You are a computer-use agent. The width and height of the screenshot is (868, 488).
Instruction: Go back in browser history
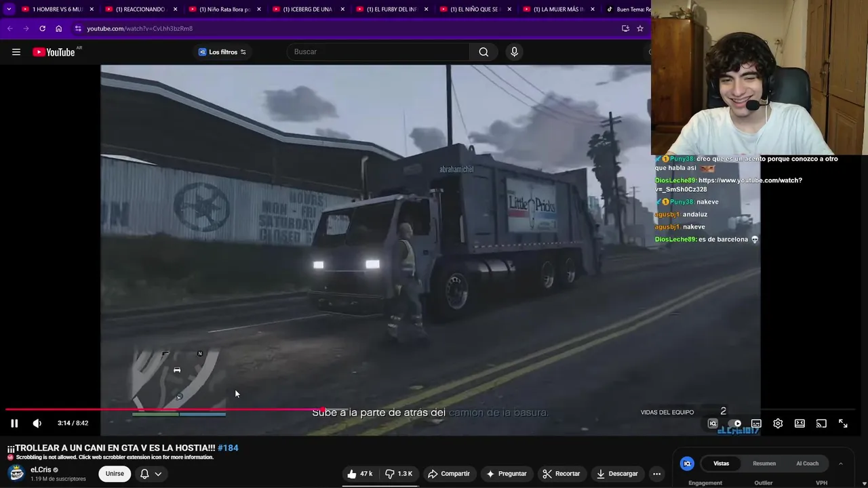[x=9, y=28]
